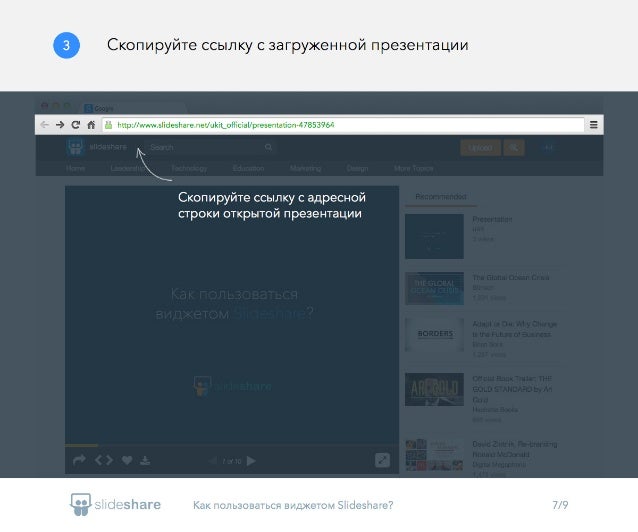This screenshot has height=532, width=638.
Task: Open Official Book Trailer Gold Standard link
Action: [512, 389]
